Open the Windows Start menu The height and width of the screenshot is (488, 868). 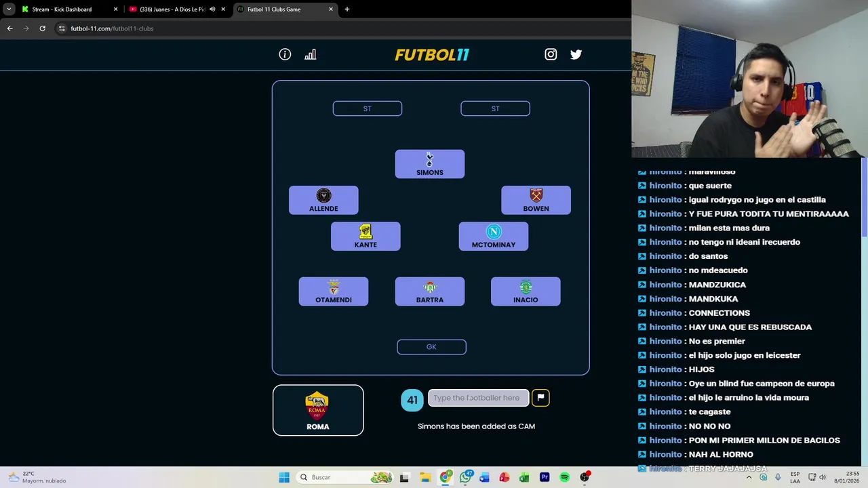pyautogui.click(x=284, y=477)
